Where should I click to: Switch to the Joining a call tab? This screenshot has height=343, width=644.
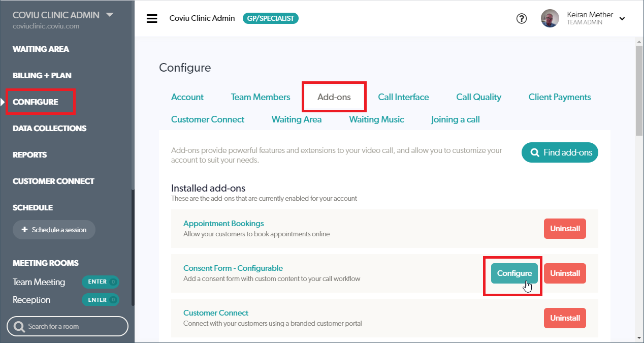[x=456, y=119]
